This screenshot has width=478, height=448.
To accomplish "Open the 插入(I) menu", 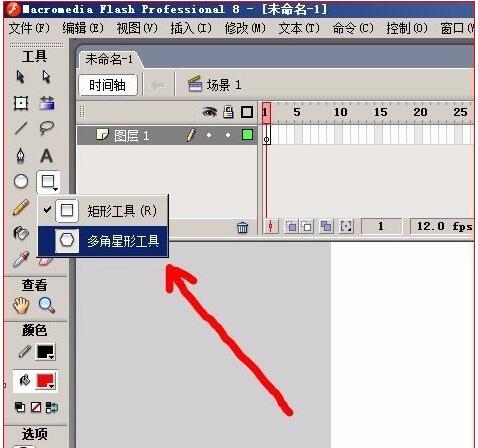I will (x=191, y=28).
